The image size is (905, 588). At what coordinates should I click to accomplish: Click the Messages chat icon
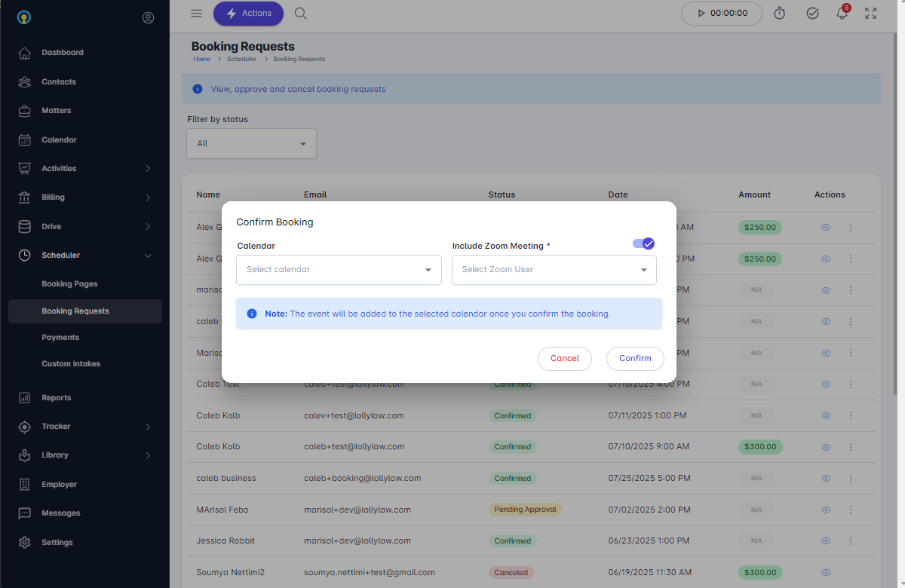(x=25, y=513)
